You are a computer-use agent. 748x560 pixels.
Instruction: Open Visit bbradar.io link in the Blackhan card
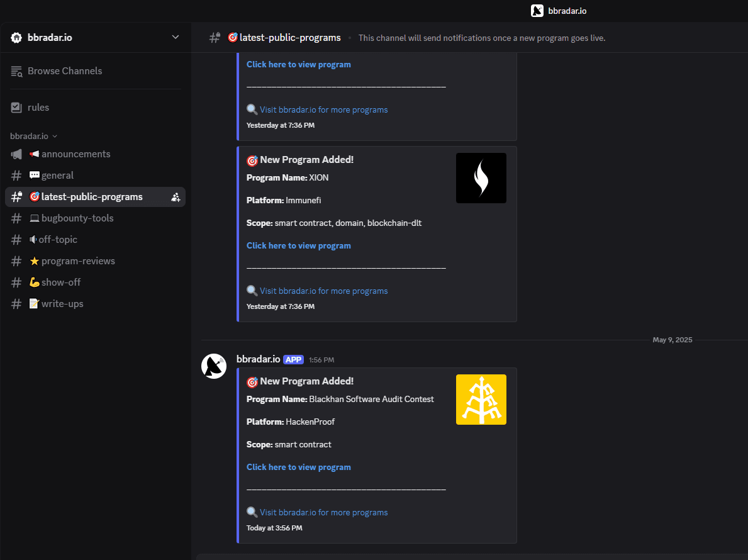click(323, 512)
